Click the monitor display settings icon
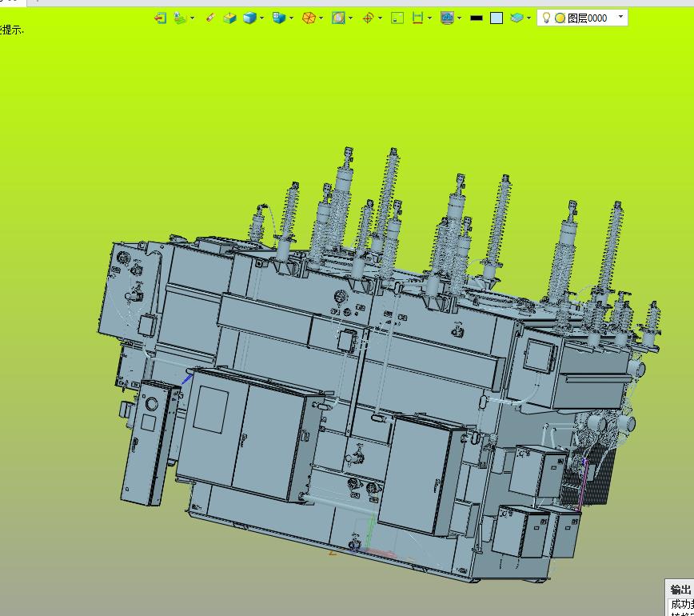Screen dimensions: 694x616 (x=448, y=18)
